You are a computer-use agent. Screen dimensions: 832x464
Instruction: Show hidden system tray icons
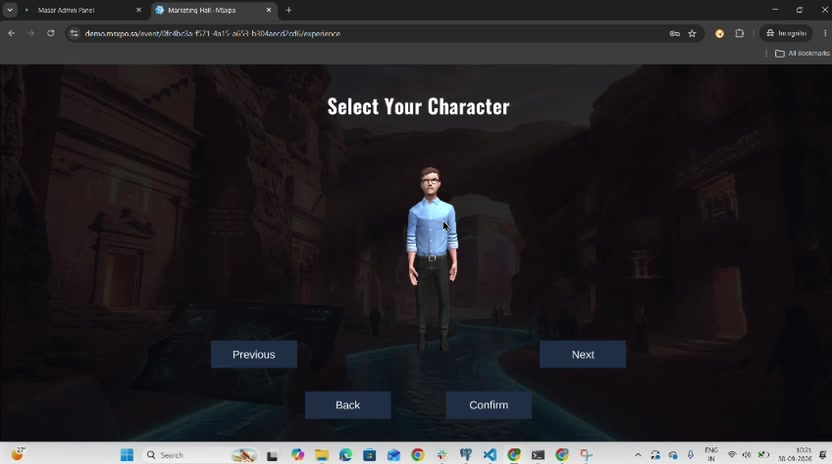click(638, 455)
